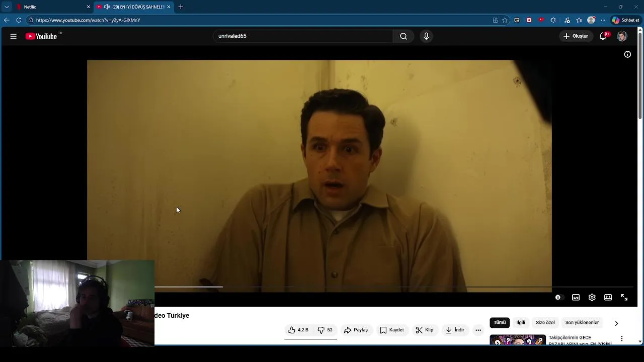Open the browser profile icon
The image size is (644, 362).
(x=591, y=20)
